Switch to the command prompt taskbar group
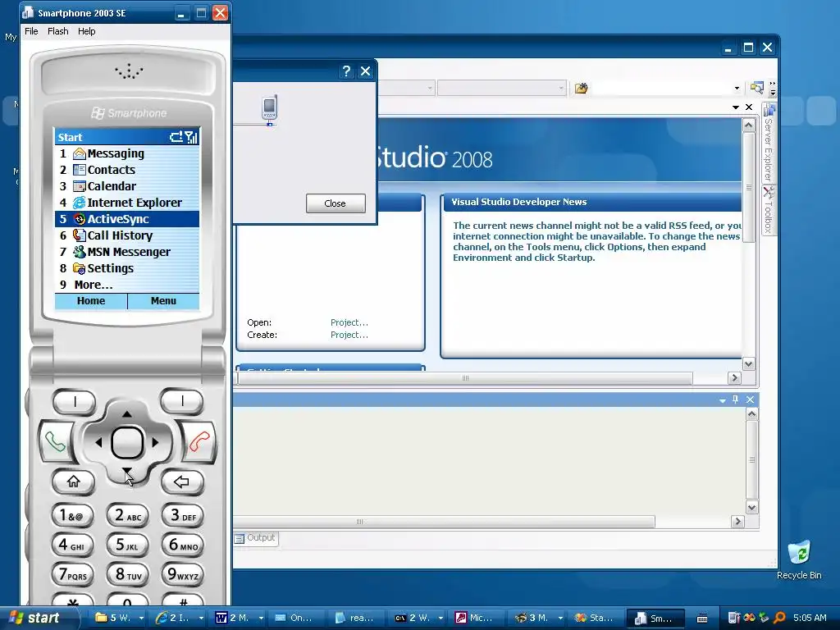Viewport: 840px width, 630px height. click(418, 619)
